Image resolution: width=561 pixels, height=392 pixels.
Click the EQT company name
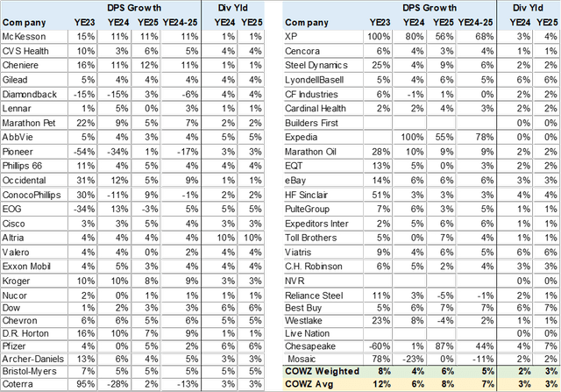click(x=294, y=166)
